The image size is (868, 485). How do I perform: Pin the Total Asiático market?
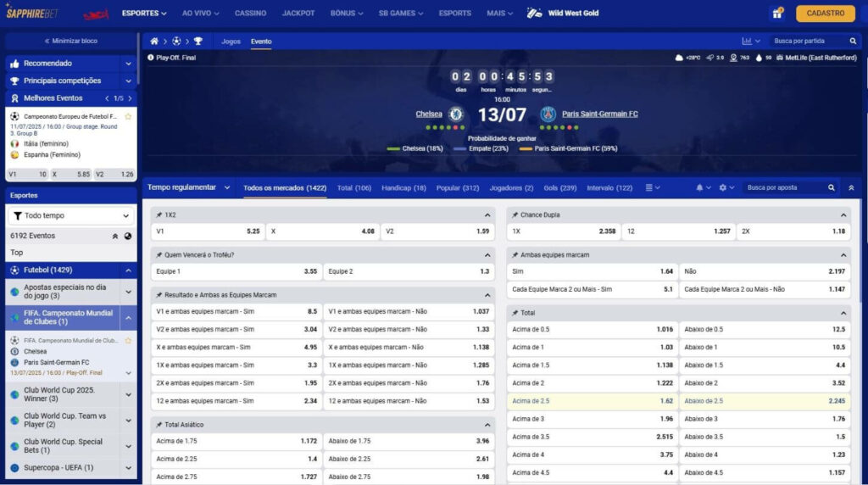(x=159, y=425)
